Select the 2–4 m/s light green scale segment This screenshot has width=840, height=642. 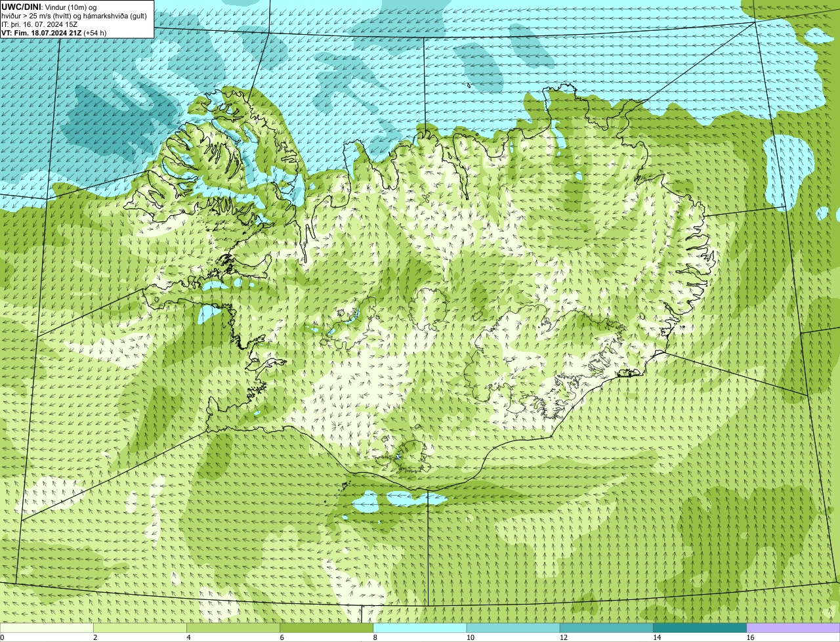[x=140, y=628]
